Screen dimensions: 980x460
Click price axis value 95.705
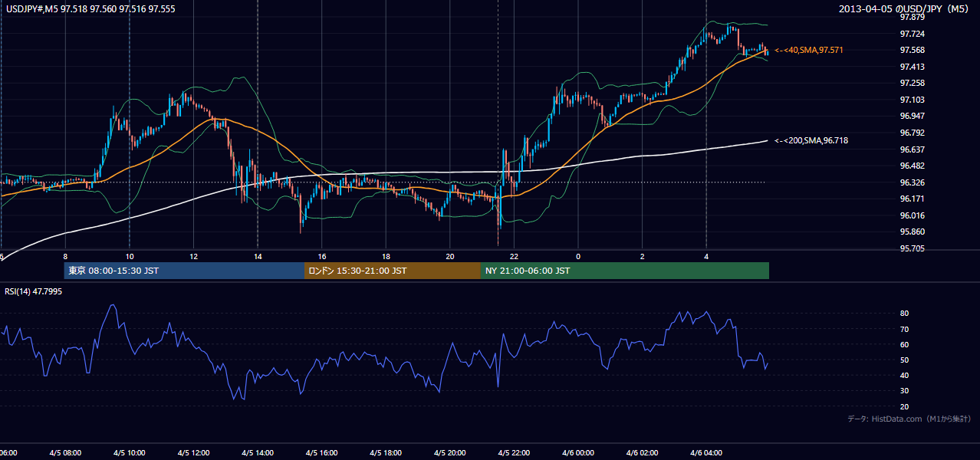911,248
